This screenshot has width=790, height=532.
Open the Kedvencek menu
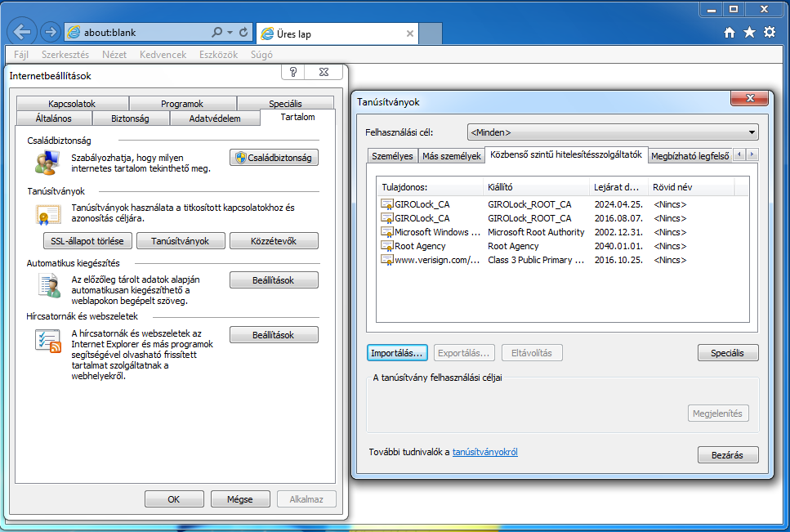[x=163, y=55]
